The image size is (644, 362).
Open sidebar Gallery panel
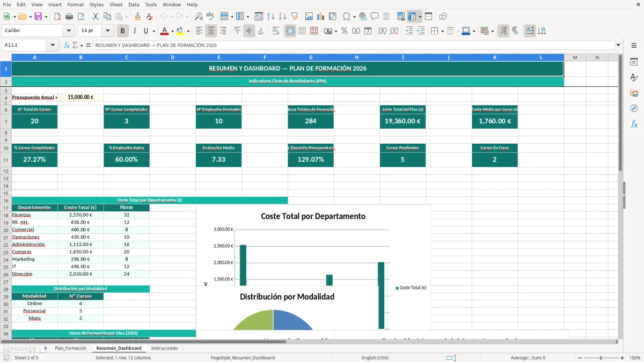[634, 93]
